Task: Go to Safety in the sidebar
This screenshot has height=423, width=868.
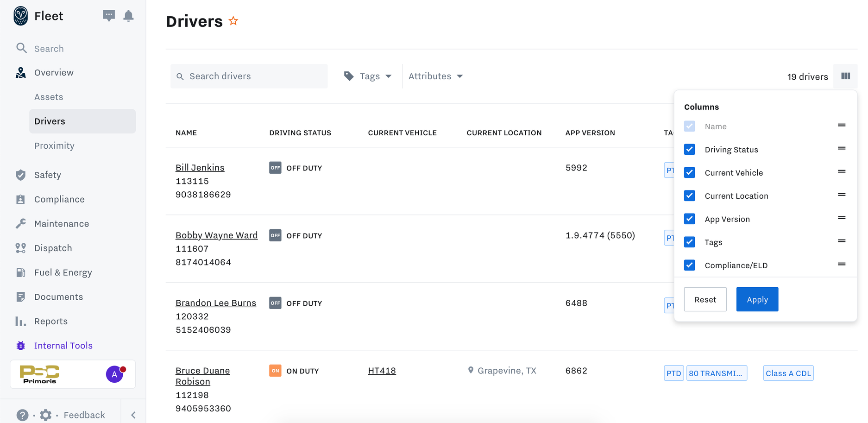Action: click(47, 175)
